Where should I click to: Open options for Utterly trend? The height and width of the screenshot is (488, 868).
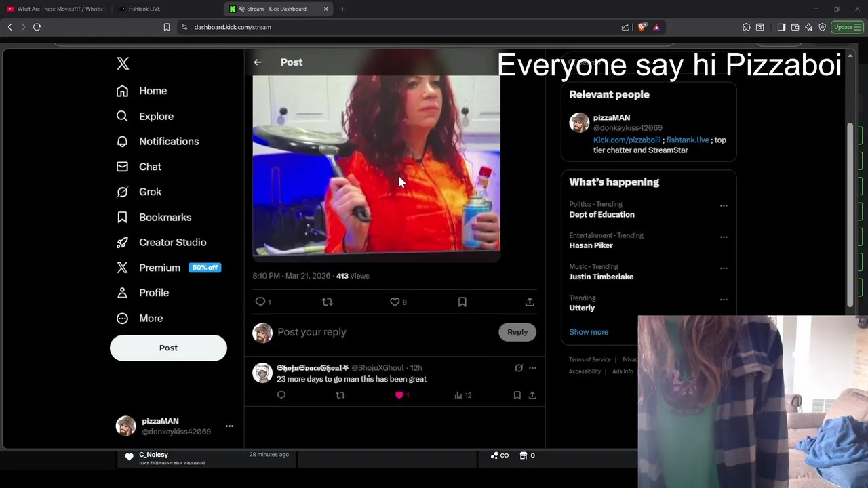[724, 300]
